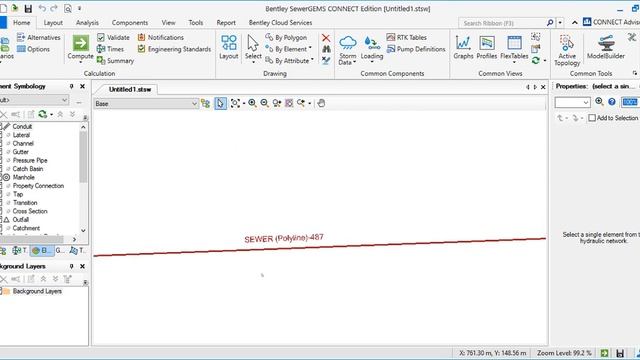Launch ModelBuilder from Common Tools
The height and width of the screenshot is (360, 640).
(606, 47)
